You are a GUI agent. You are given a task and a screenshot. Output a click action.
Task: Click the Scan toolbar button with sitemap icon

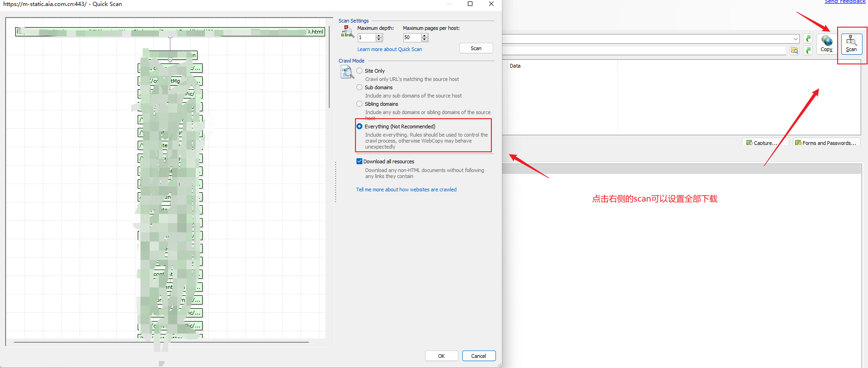pyautogui.click(x=851, y=44)
